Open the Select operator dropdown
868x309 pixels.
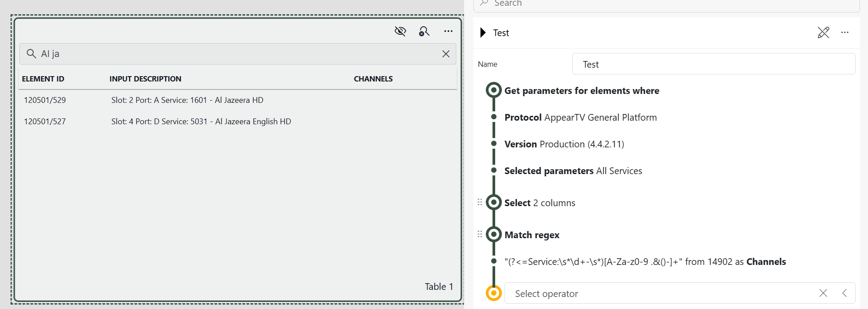click(658, 293)
